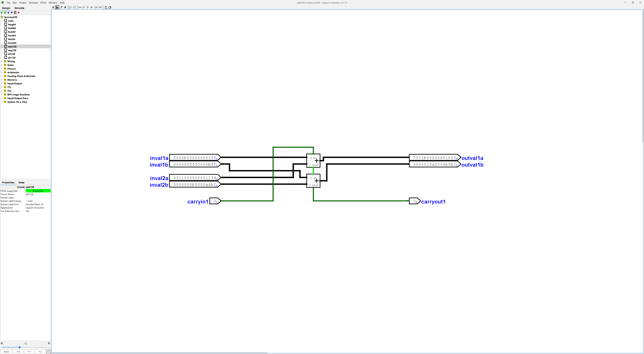Viewport: 644px width, 354px height.
Task: Select the main circuit in tree
Action: 11,21
